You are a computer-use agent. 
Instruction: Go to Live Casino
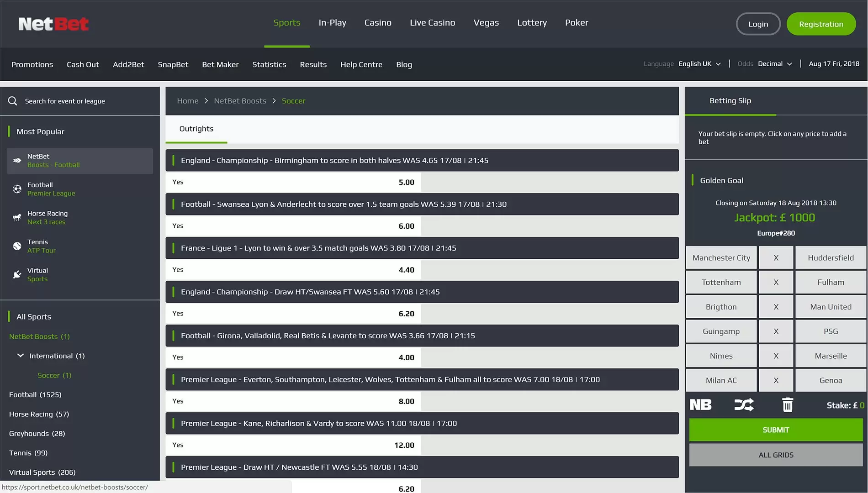(x=432, y=23)
